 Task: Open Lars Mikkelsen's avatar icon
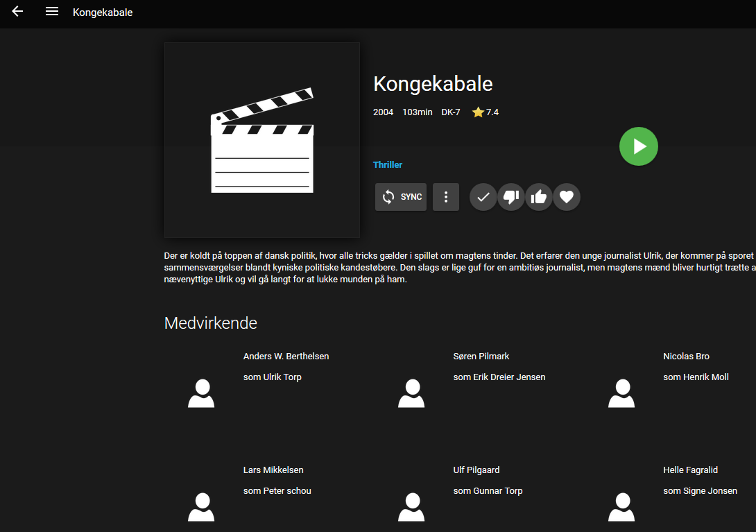click(x=201, y=507)
